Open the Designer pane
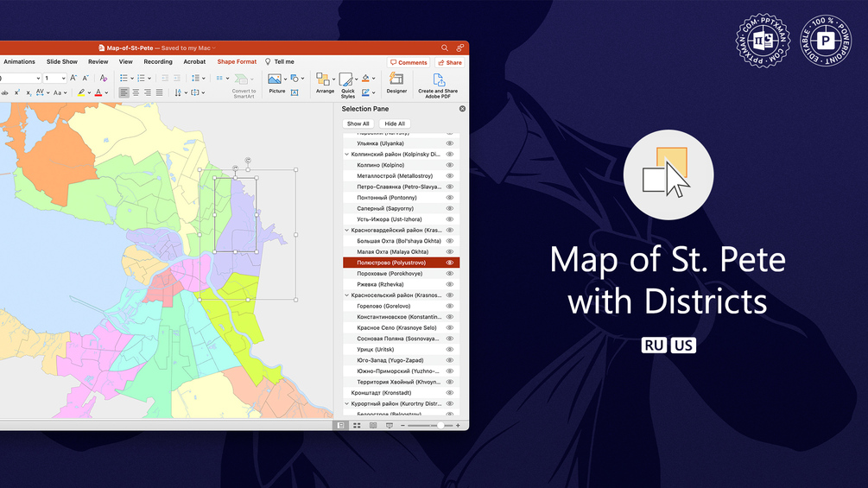This screenshot has width=868, height=488. [x=396, y=83]
